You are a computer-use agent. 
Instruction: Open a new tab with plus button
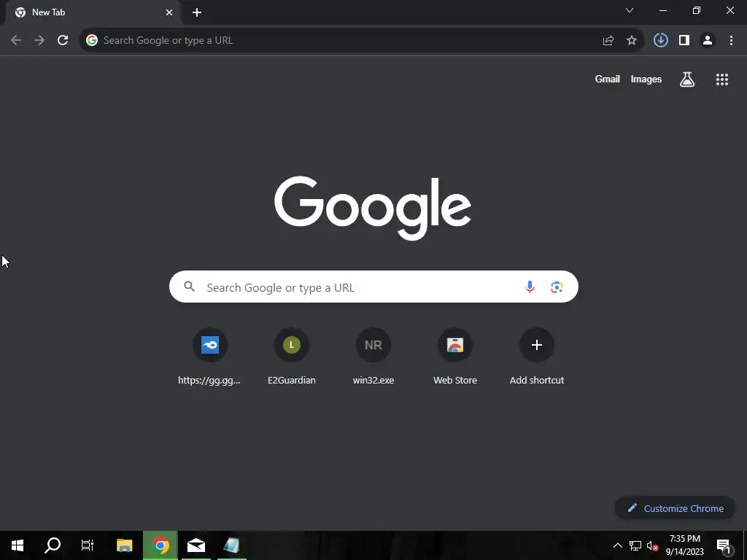(197, 12)
